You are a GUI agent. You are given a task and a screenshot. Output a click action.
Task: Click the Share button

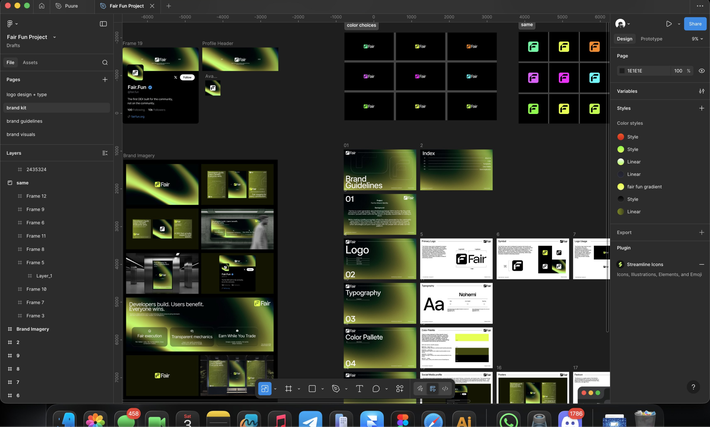[x=694, y=23]
